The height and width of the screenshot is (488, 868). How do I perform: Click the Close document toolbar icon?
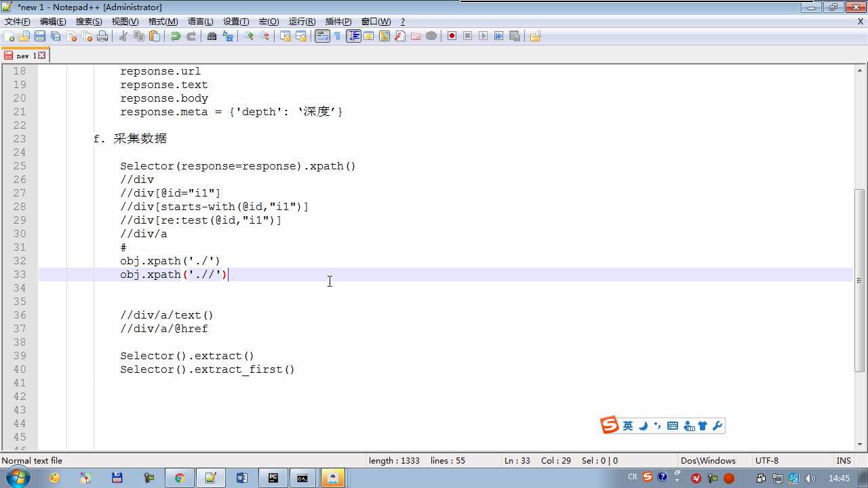tap(71, 37)
